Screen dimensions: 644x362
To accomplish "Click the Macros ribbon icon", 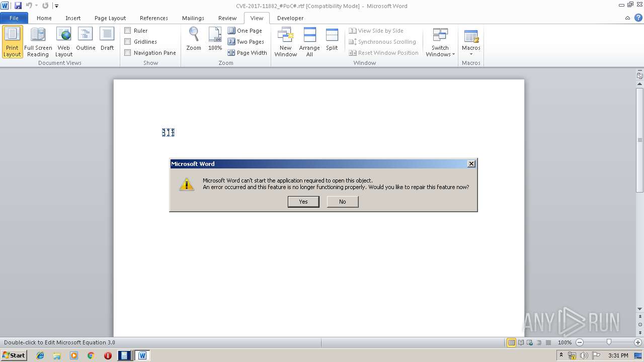I will click(471, 36).
